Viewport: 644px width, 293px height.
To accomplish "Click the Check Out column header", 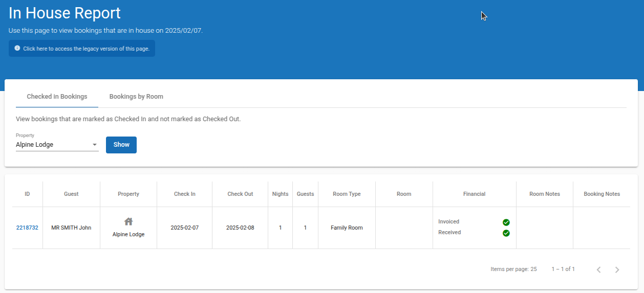I will (x=240, y=194).
